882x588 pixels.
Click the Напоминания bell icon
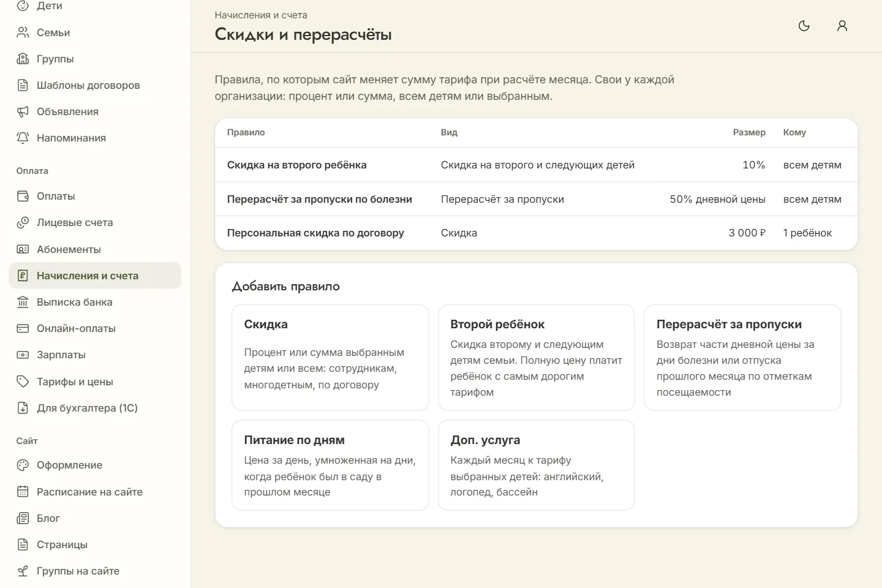click(x=23, y=138)
